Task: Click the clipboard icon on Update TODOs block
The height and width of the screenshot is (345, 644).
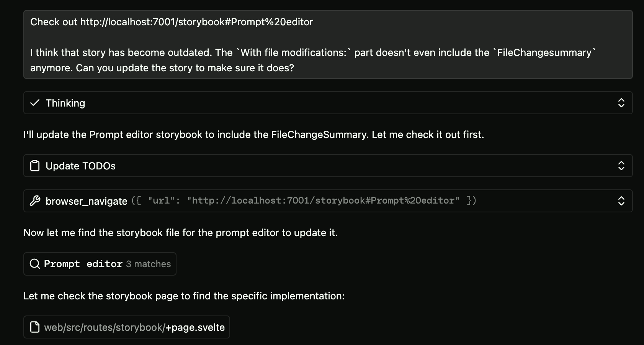Action: coord(34,166)
